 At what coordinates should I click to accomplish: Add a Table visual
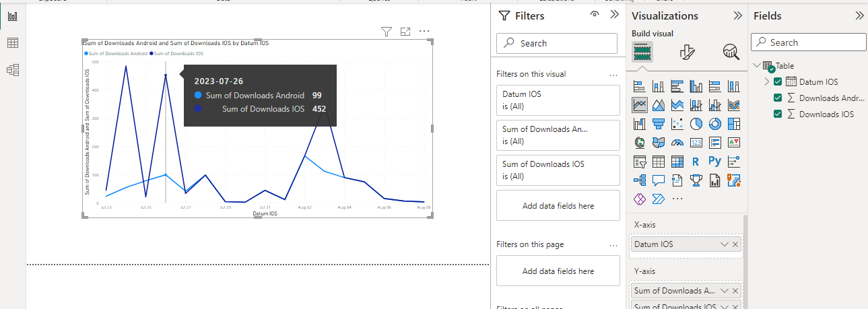[x=659, y=162]
